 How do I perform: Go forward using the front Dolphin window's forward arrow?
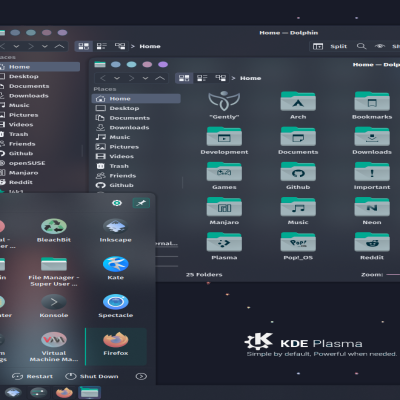point(132,78)
